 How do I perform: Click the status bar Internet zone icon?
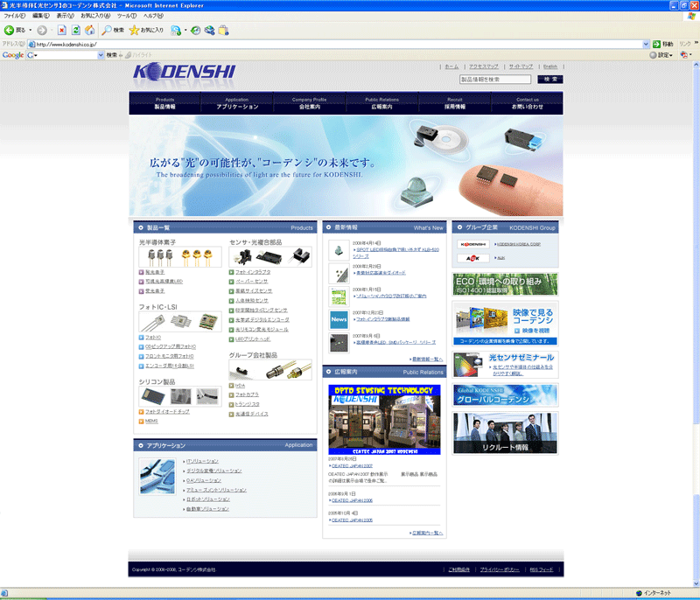tap(639, 593)
